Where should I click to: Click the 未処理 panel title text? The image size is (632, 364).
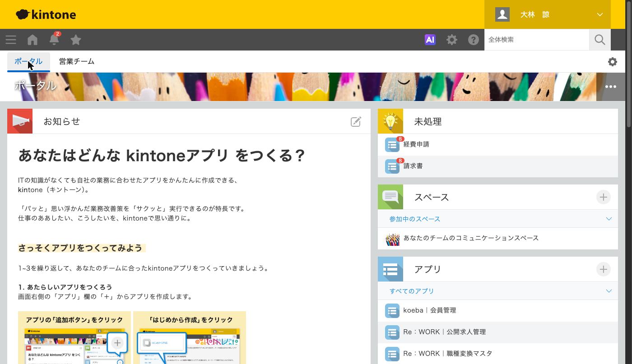click(428, 121)
